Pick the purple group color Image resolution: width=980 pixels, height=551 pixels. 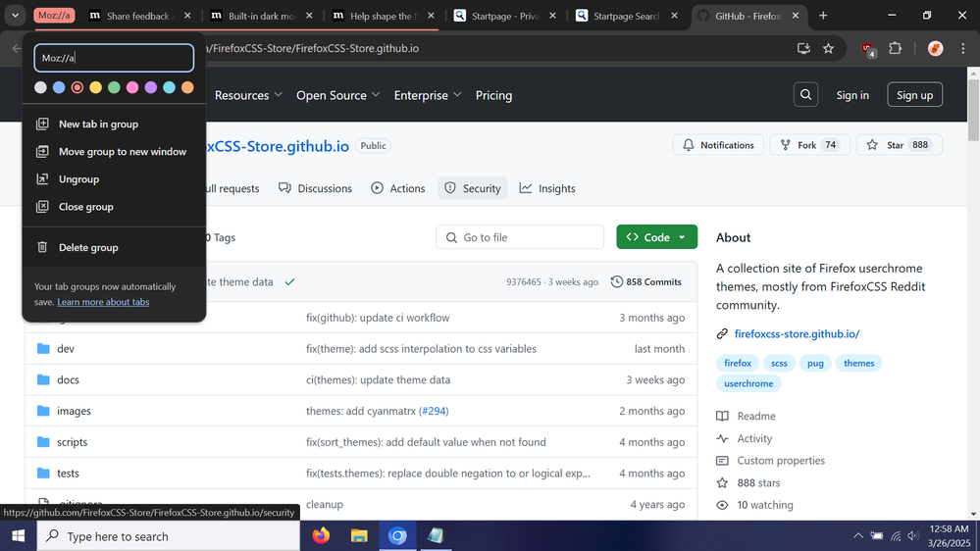coord(151,87)
